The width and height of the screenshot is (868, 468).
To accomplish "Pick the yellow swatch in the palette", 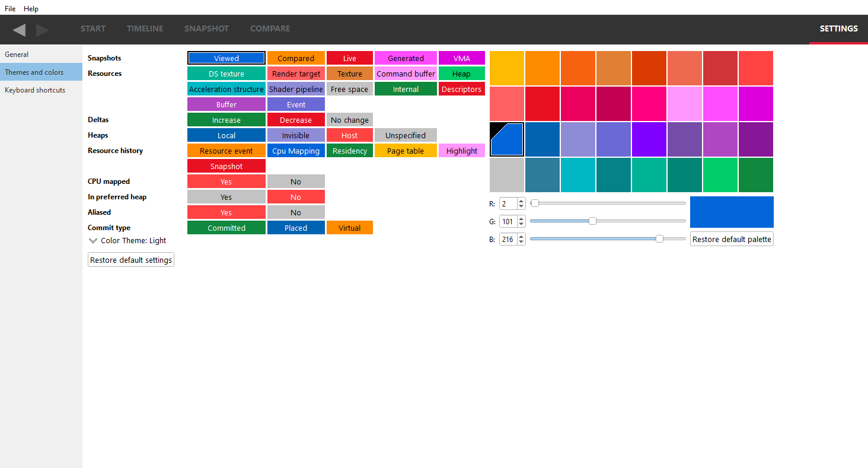I will point(507,68).
